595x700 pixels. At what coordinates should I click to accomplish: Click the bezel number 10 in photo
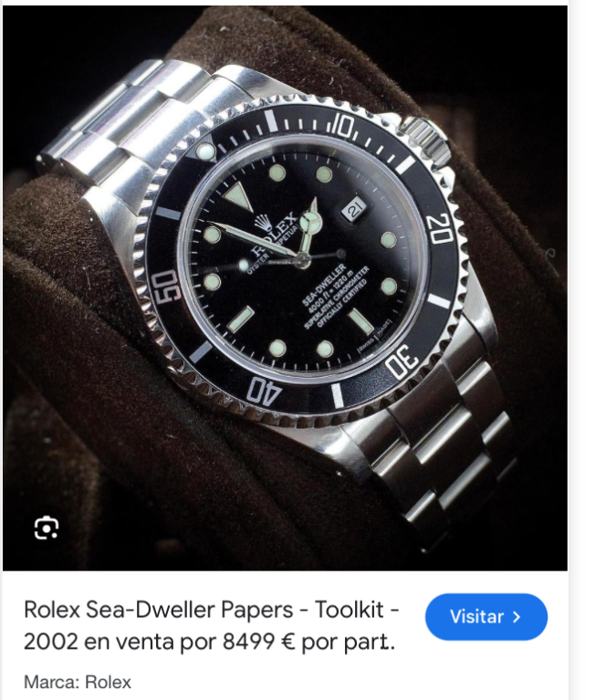point(343,125)
